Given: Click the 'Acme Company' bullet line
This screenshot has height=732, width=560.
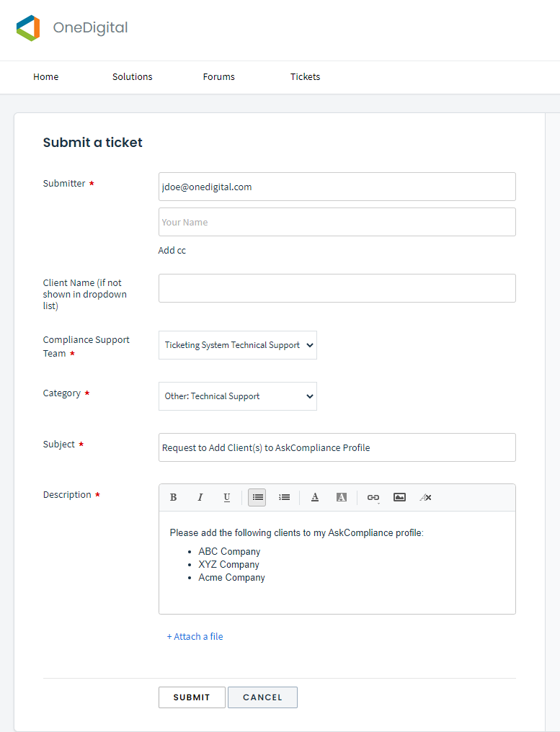Looking at the screenshot, I should [x=231, y=578].
